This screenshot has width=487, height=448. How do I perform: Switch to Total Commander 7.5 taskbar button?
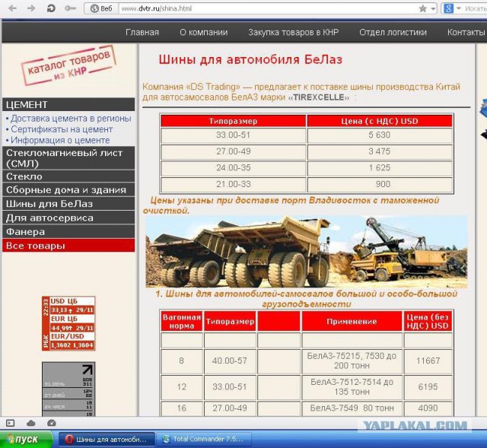pyautogui.click(x=204, y=440)
